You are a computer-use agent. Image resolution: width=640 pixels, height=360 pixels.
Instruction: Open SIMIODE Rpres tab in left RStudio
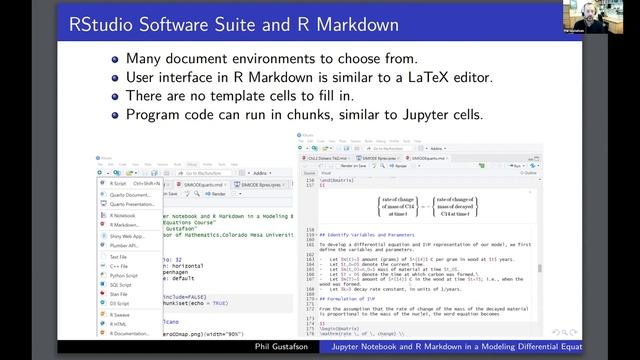260,185
